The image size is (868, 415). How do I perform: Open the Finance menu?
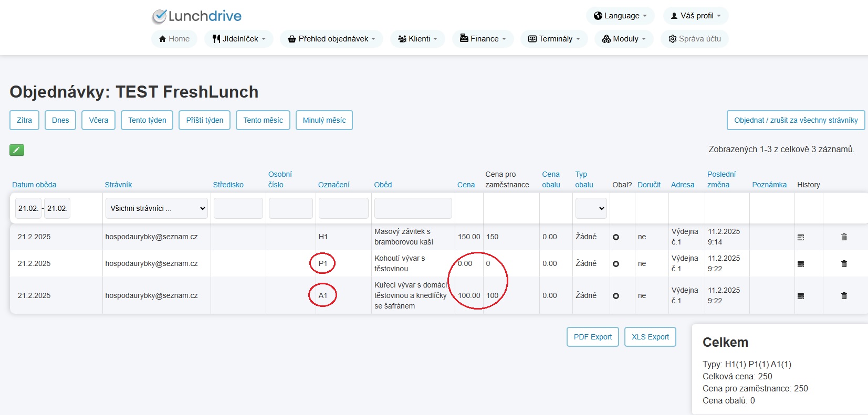click(483, 39)
